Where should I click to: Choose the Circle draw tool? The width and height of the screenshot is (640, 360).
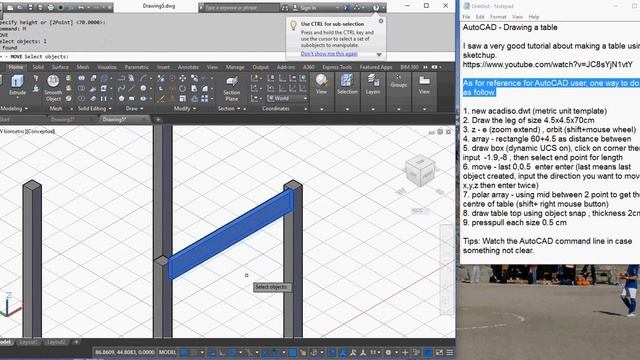tap(143, 88)
